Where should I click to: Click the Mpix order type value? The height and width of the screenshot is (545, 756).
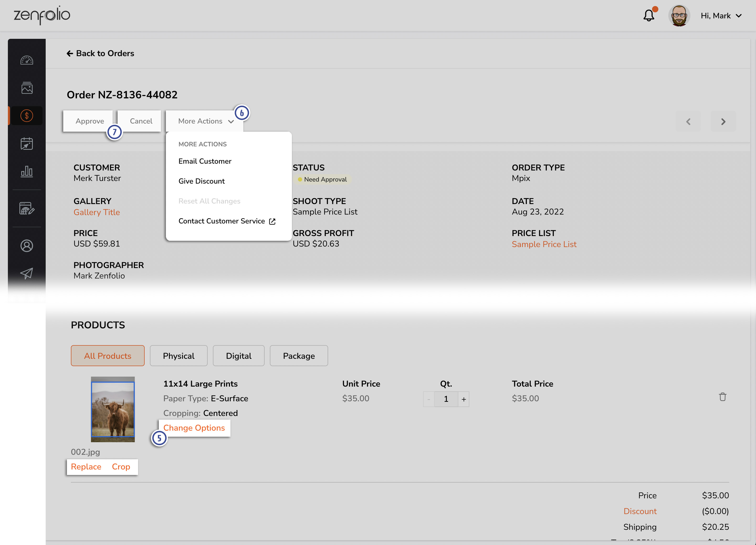click(521, 178)
